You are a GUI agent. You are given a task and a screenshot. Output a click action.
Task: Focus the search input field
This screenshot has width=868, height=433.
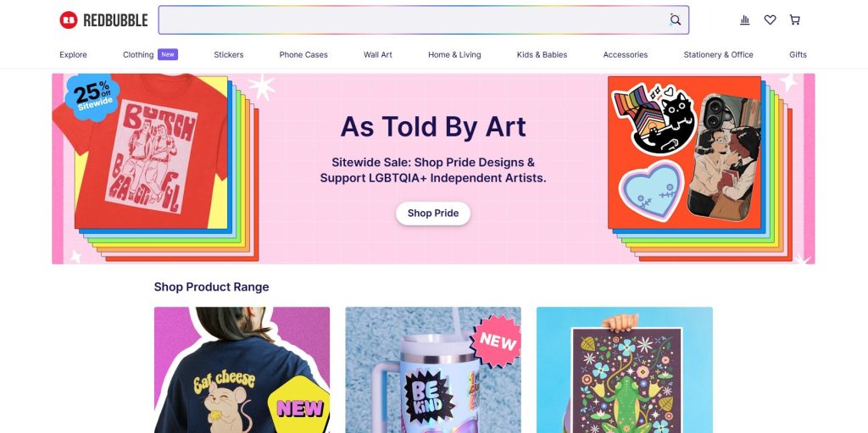coord(413,20)
